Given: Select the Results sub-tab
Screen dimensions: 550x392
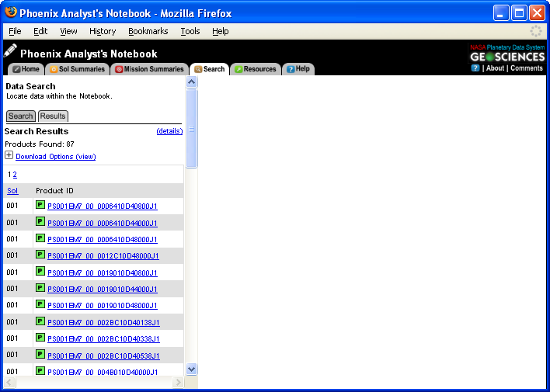Looking at the screenshot, I should 53,116.
